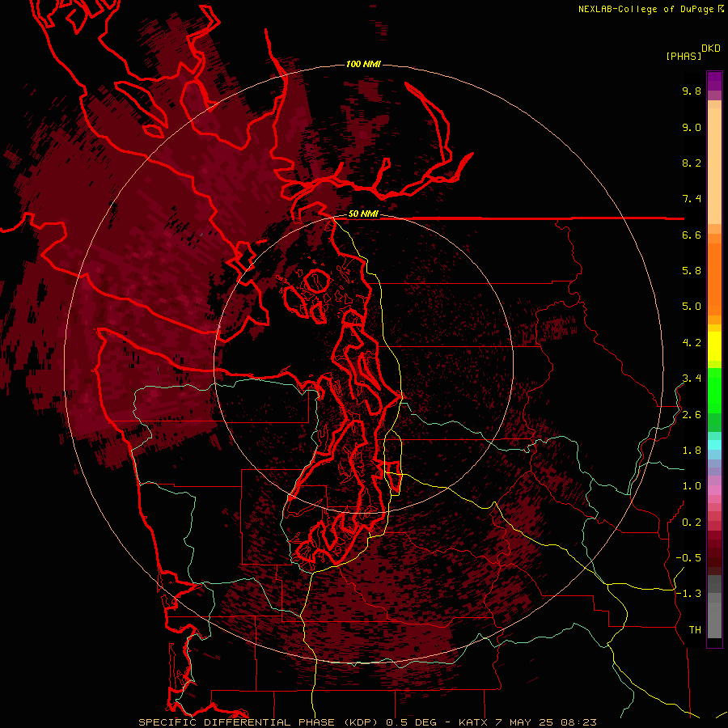728x728 pixels.
Task: Click the -1.3 scale value
Action: 688,594
